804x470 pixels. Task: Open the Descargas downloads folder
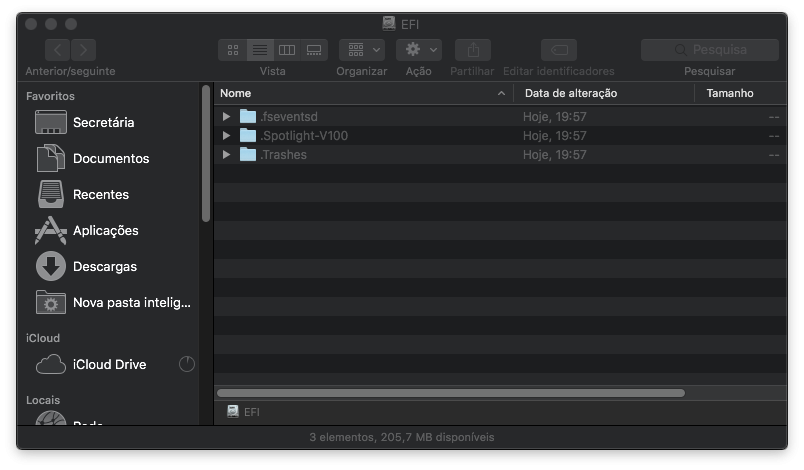pyautogui.click(x=105, y=267)
